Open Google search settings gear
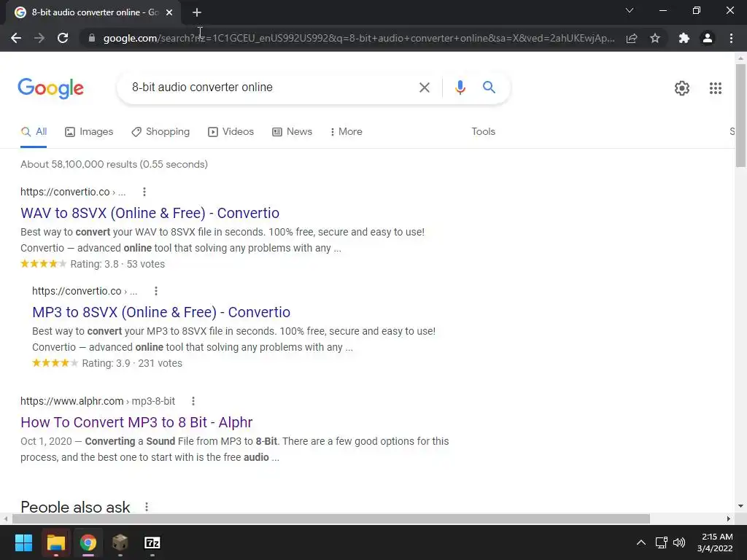747x560 pixels. [x=682, y=88]
